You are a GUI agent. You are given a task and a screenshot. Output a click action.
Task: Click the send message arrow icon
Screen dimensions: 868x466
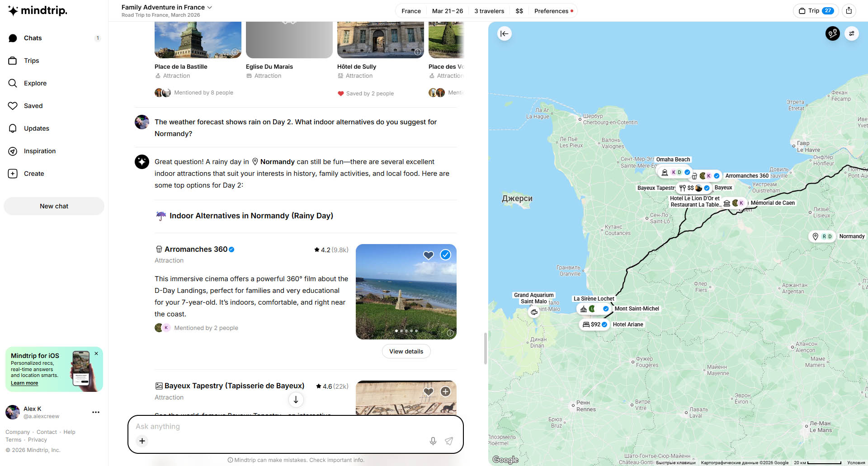pos(449,441)
